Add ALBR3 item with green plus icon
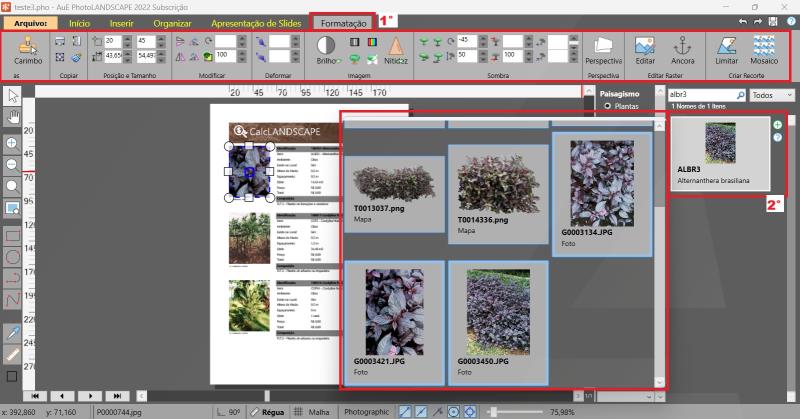Viewport: 800px width, 419px height. pyautogui.click(x=777, y=125)
